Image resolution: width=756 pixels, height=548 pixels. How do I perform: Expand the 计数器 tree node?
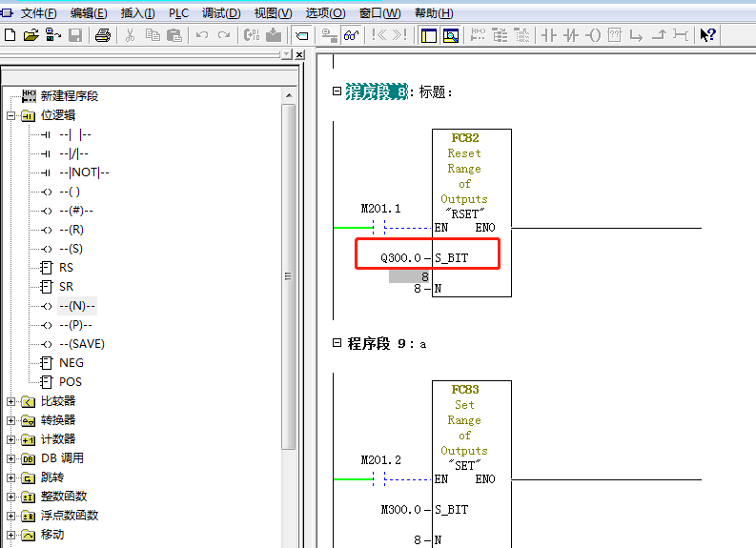[x=11, y=439]
